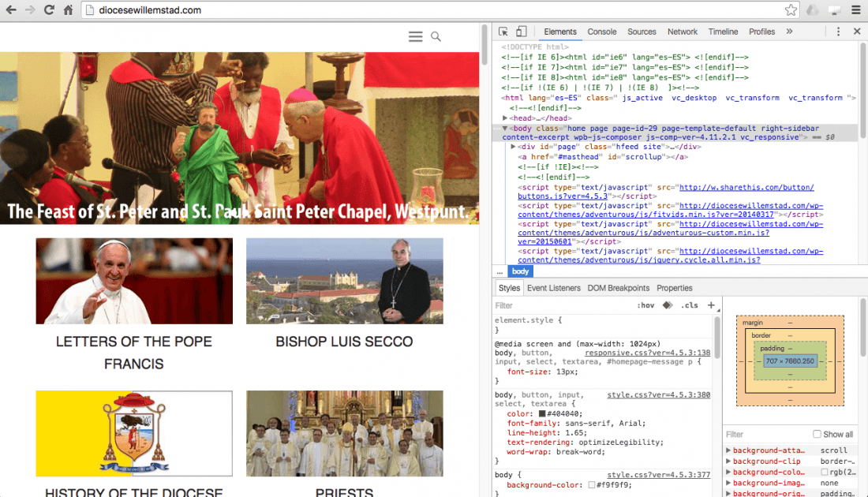Open the website hamburger menu
The height and width of the screenshot is (497, 868).
[x=416, y=36]
